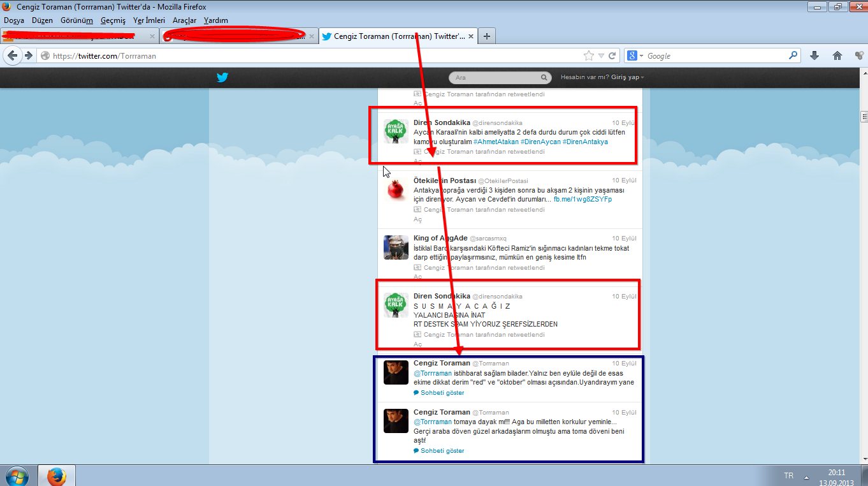The height and width of the screenshot is (486, 868).
Task: Open Google search engine selector dropdown
Action: [x=635, y=56]
